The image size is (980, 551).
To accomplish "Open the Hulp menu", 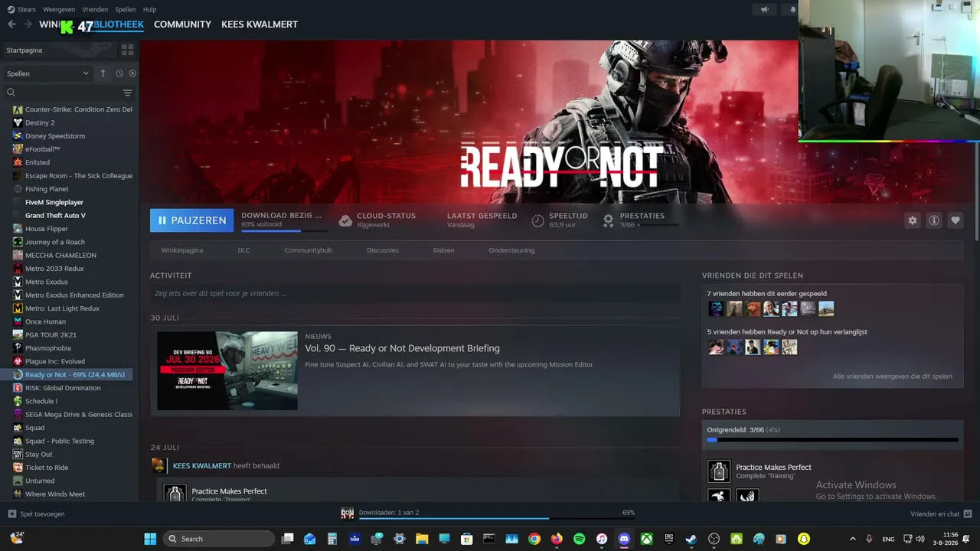I will (x=149, y=10).
